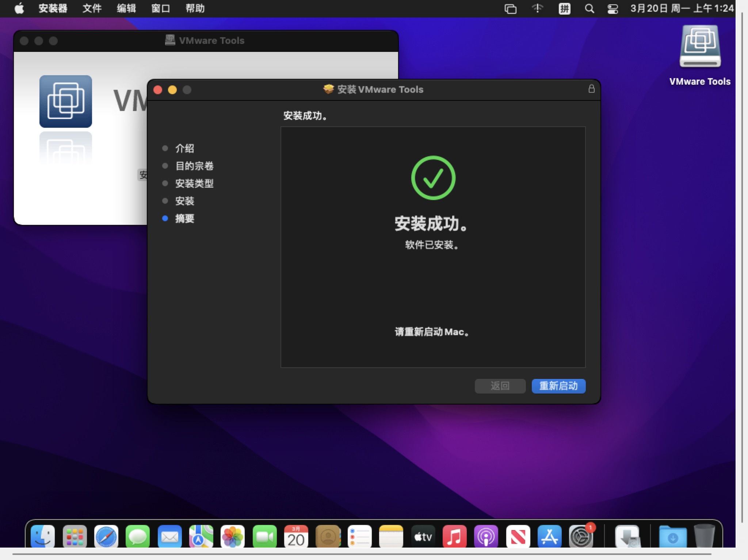Open the 编辑 menu
This screenshot has height=560, width=748.
pos(126,8)
